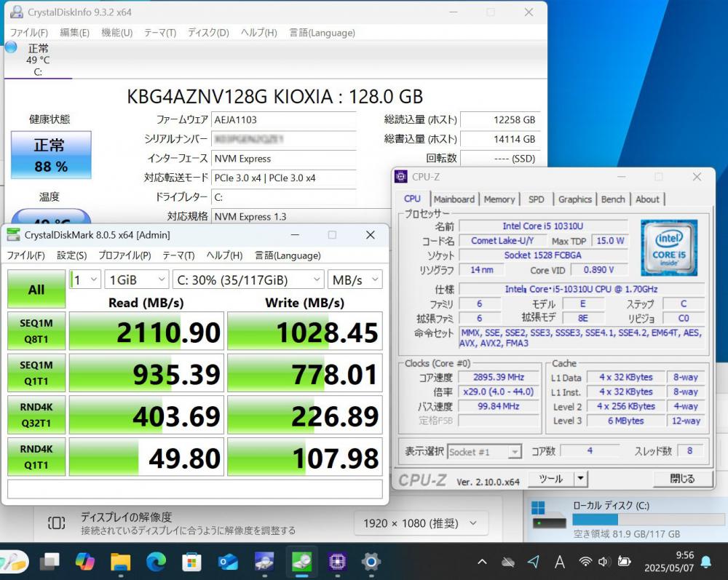Run SEQ1M Q8T1 benchmark
The height and width of the screenshot is (580, 728).
pyautogui.click(x=36, y=331)
